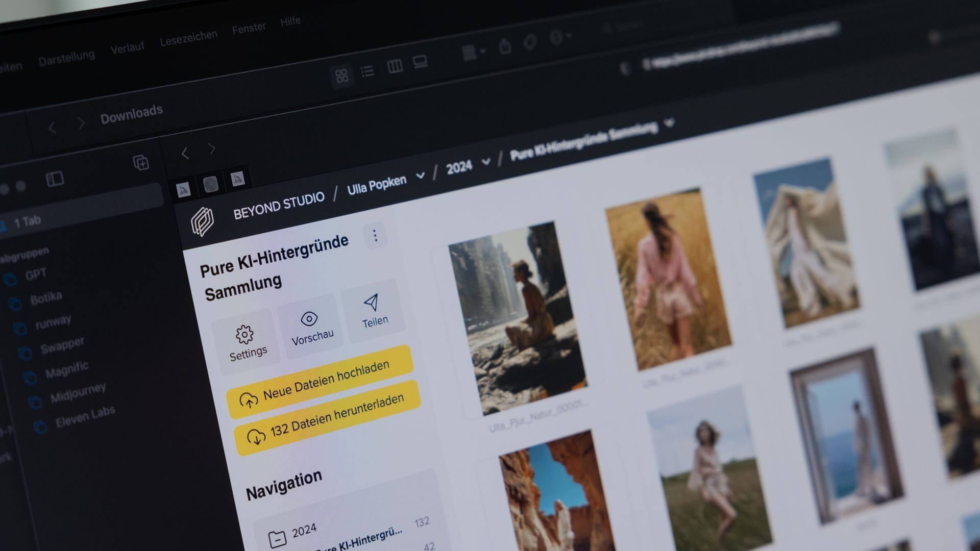Open collection Settings
This screenshot has height=551, width=980.
coord(247,342)
